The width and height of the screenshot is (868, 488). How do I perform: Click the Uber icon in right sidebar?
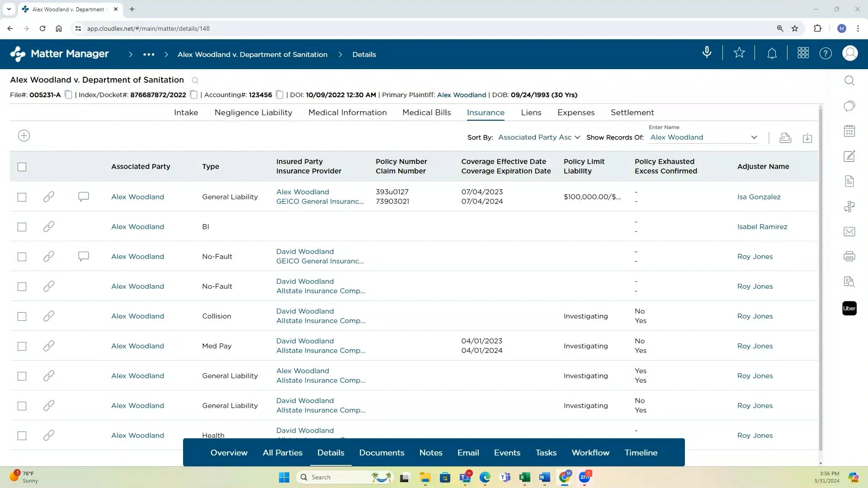[x=849, y=309]
